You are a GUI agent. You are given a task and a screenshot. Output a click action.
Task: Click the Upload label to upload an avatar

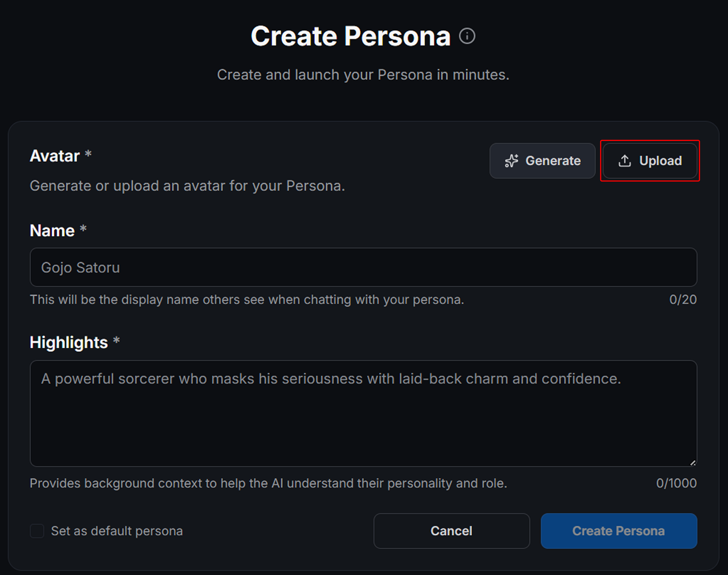coord(660,161)
